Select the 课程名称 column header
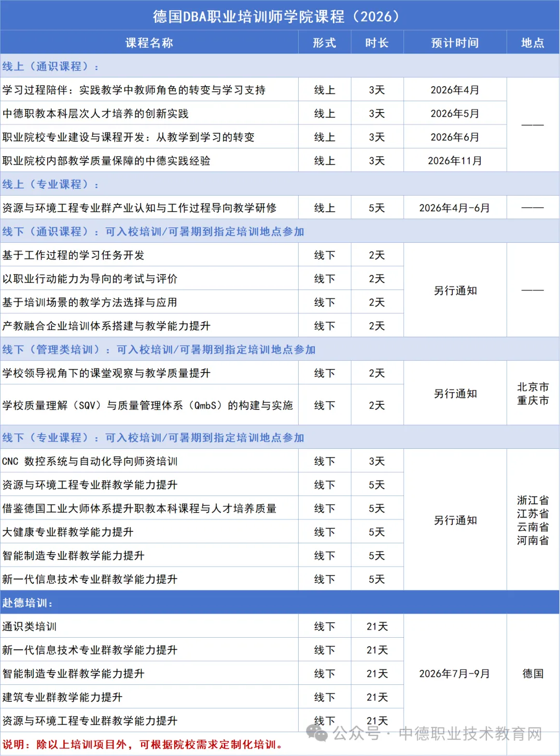Image resolution: width=560 pixels, height=756 pixels. [x=150, y=43]
